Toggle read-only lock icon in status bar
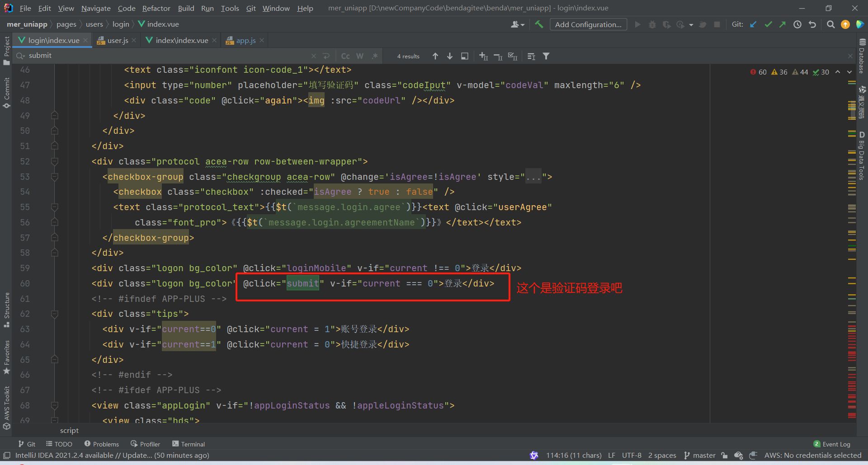Image resolution: width=868 pixels, height=465 pixels. 724,456
